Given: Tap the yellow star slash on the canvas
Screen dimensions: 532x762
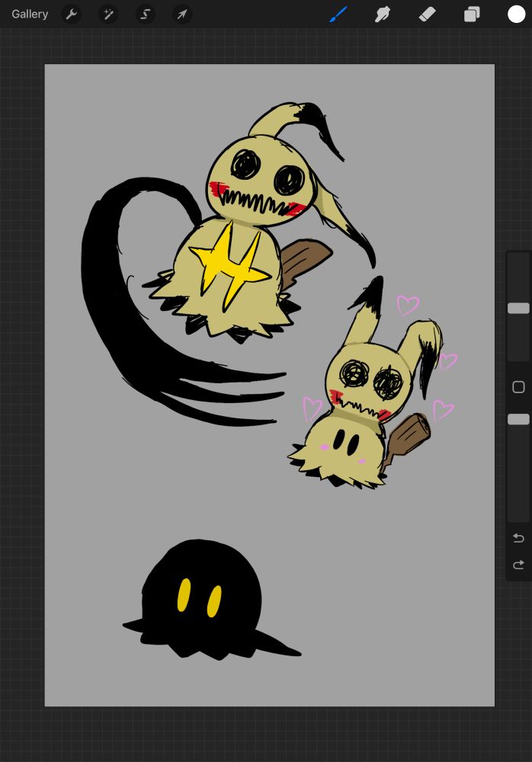Looking at the screenshot, I should 229,266.
